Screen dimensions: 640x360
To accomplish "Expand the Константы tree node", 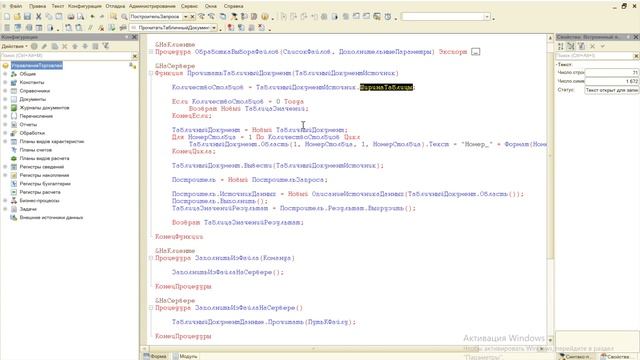I will tap(5, 82).
